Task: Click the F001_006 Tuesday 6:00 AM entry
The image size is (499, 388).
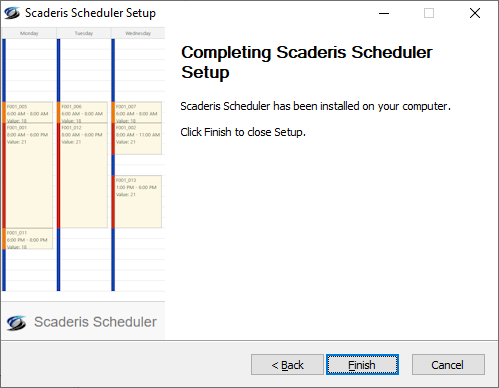Action: (x=84, y=113)
